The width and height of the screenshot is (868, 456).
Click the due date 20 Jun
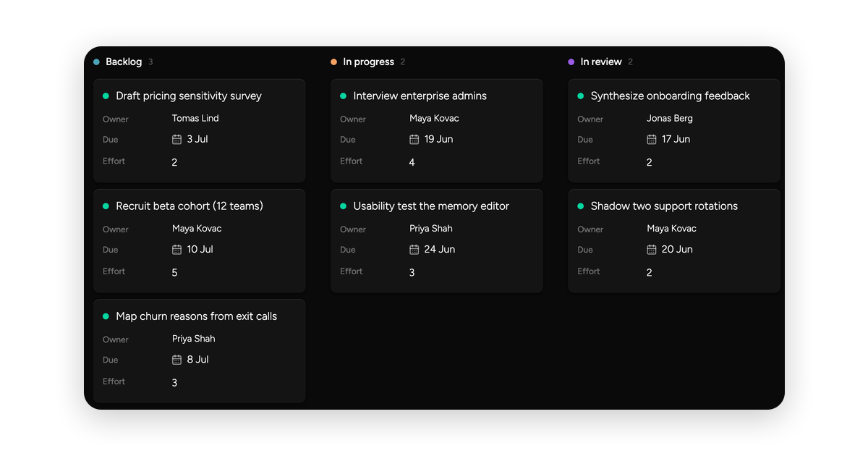click(677, 249)
